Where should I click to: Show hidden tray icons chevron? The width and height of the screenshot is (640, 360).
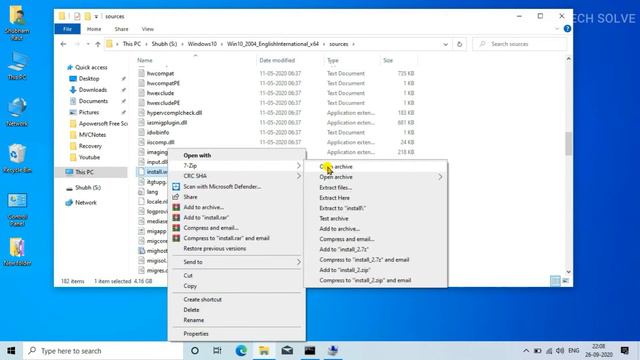click(x=526, y=351)
